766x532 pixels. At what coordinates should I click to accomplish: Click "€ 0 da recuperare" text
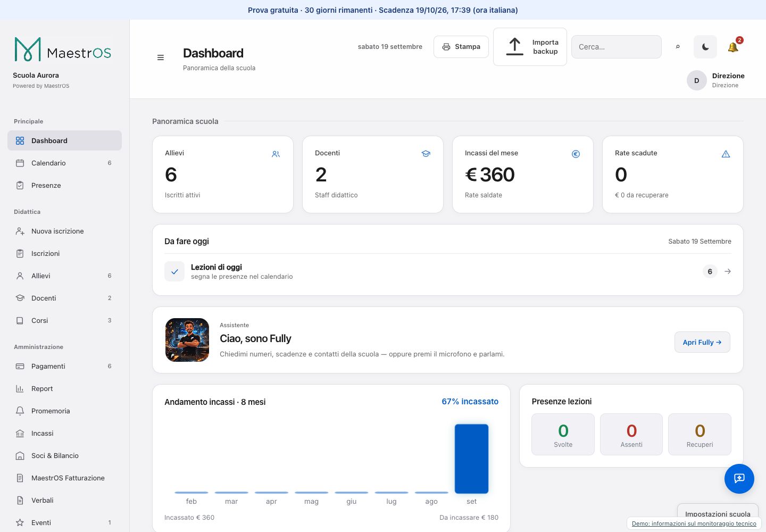pyautogui.click(x=642, y=195)
